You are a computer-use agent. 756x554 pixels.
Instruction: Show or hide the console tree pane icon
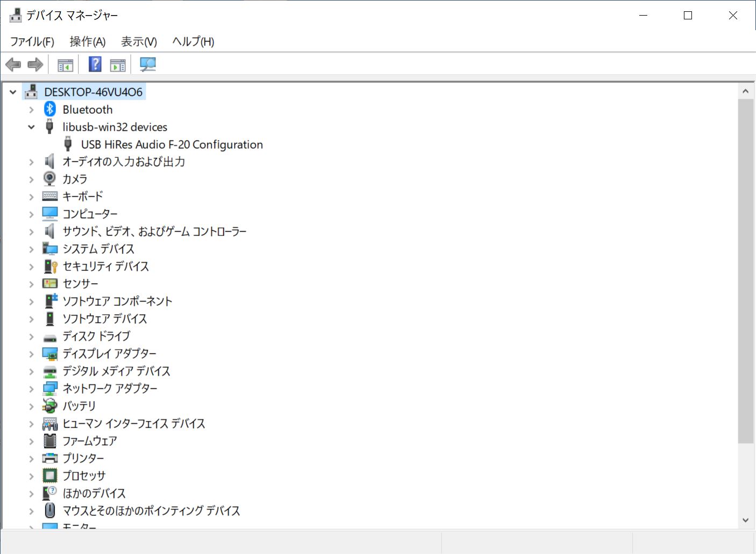tap(65, 65)
